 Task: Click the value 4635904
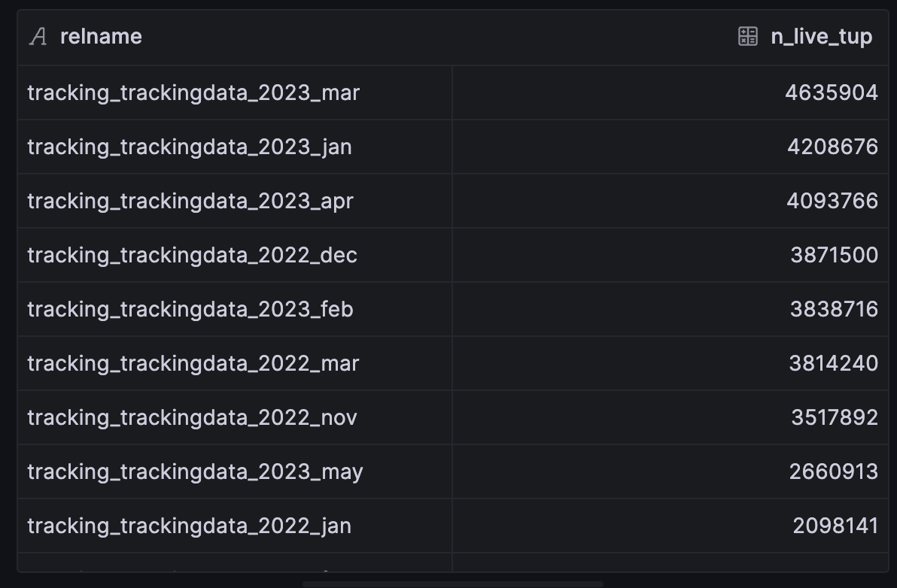[x=832, y=92]
